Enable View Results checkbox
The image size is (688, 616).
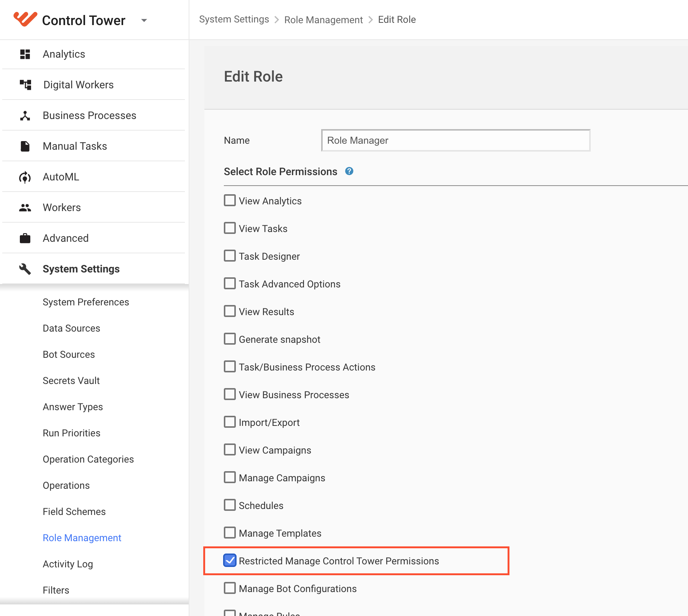[x=230, y=311]
